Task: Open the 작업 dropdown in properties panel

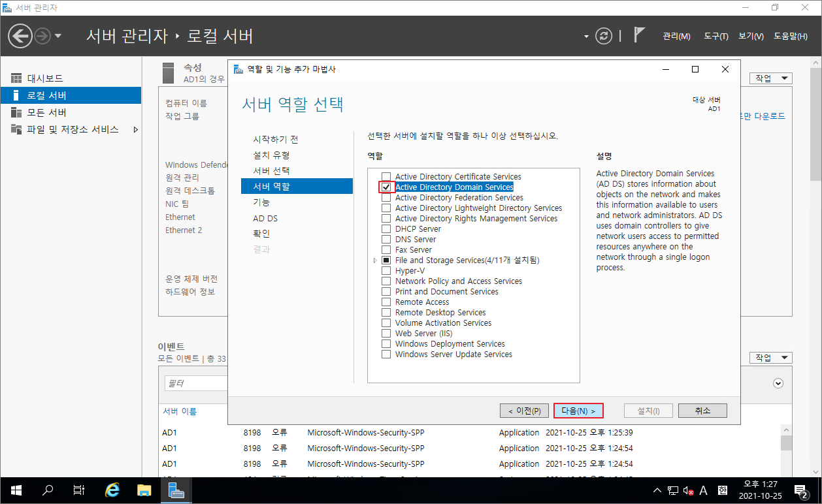Action: (x=771, y=78)
